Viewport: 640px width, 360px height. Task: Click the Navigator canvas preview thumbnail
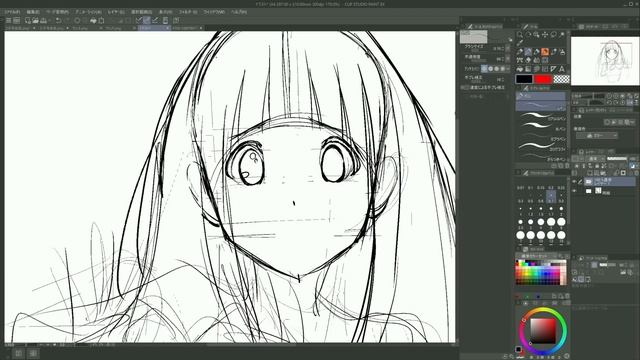pos(605,61)
